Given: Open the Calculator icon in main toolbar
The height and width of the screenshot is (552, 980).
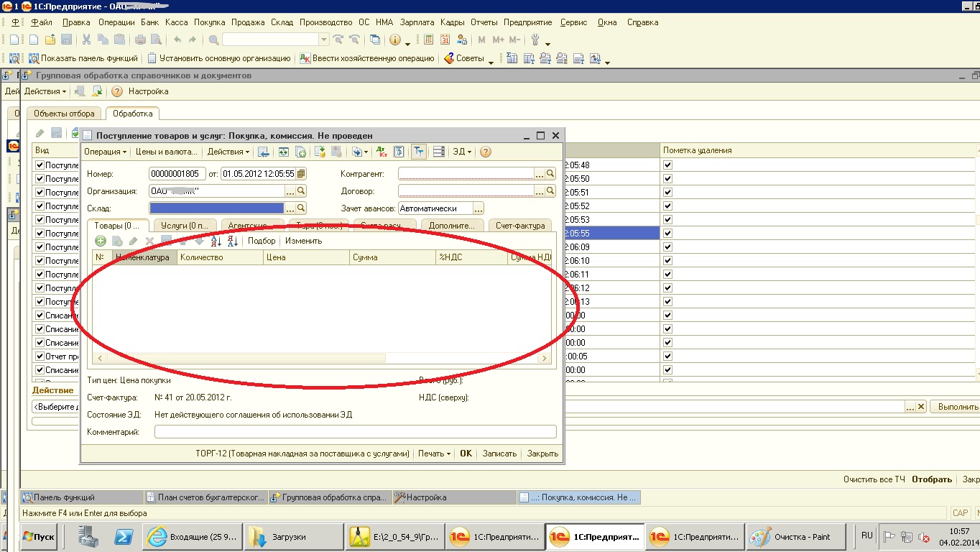Looking at the screenshot, I should pos(429,40).
